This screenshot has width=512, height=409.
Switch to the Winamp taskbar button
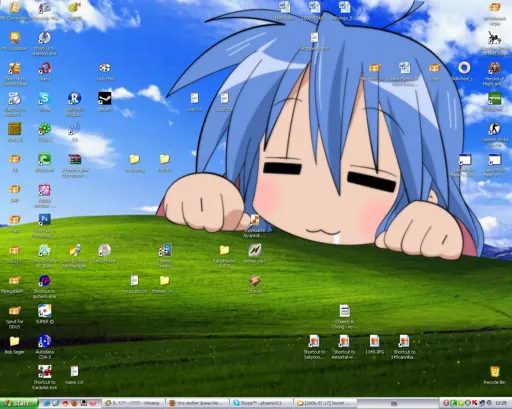point(134,403)
